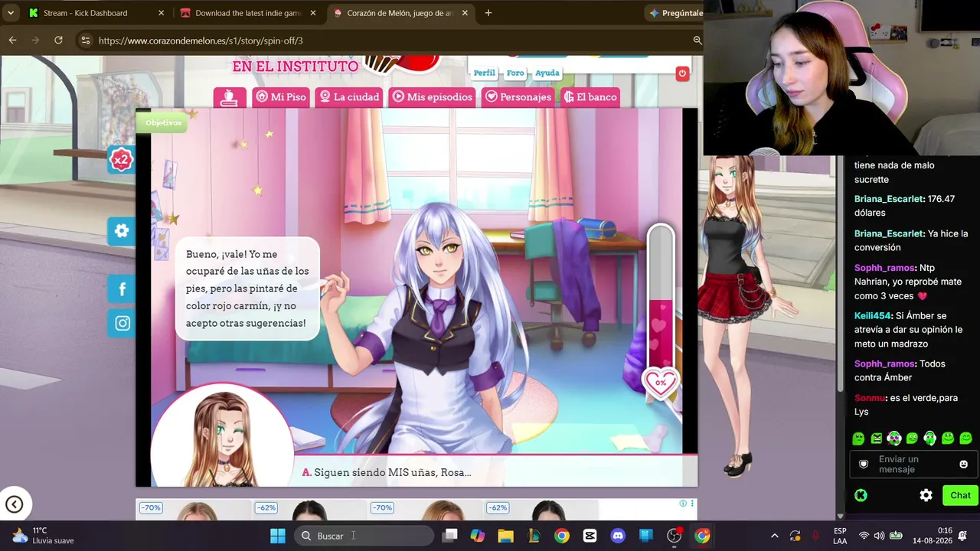
Task: Click username Sonmu in chat
Action: coord(870,398)
